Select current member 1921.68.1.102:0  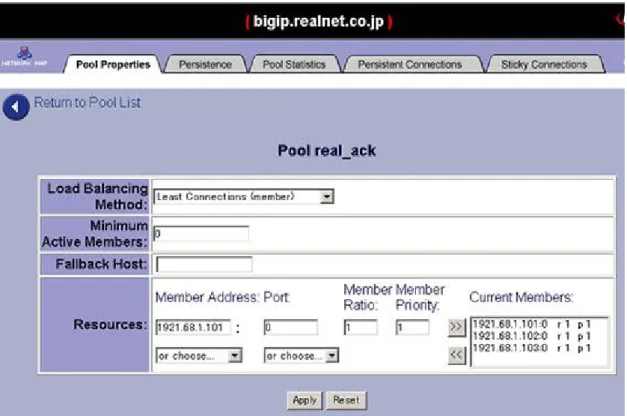[x=531, y=336]
